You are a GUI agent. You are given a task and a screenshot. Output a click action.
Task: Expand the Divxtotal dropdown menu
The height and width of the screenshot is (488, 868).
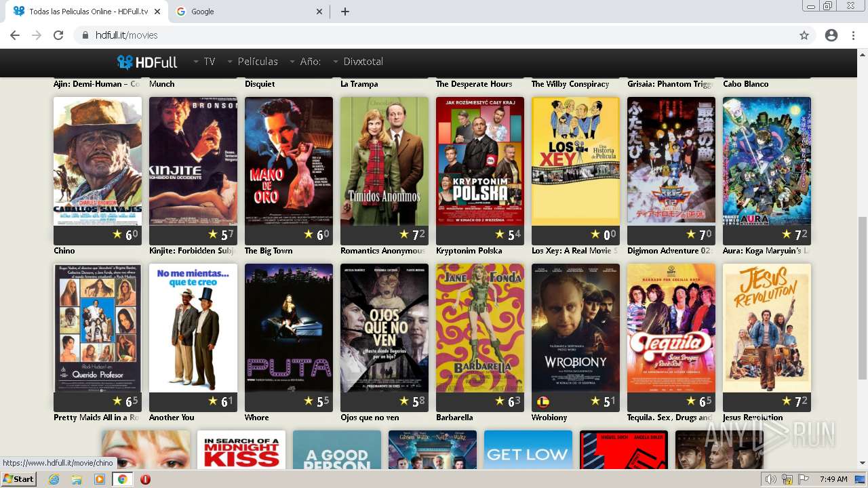pyautogui.click(x=358, y=62)
